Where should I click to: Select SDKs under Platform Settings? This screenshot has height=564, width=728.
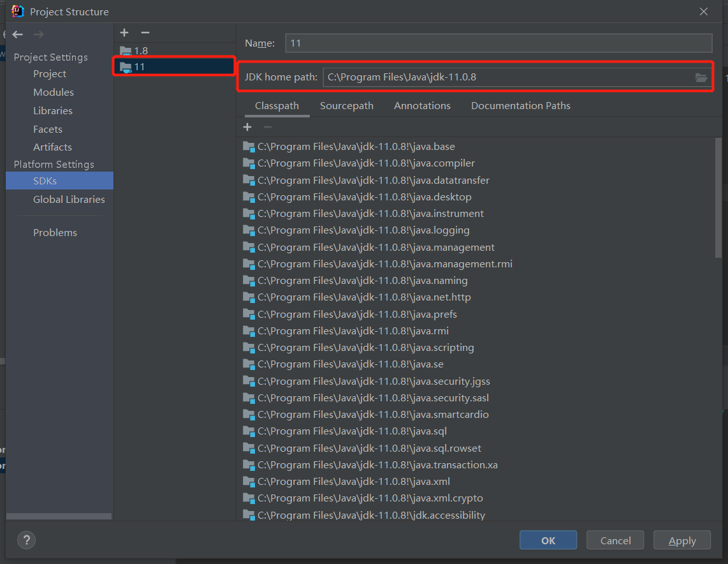pos(45,181)
